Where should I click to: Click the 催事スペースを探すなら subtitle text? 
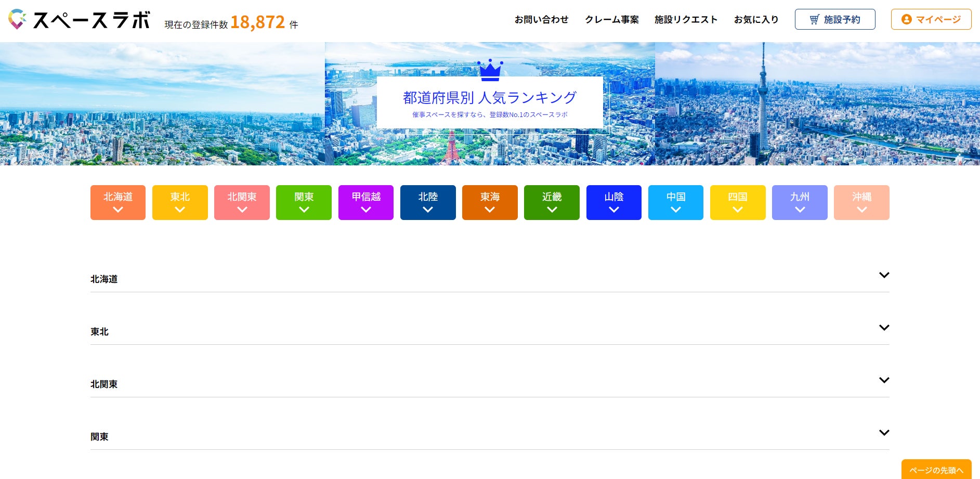pyautogui.click(x=490, y=114)
